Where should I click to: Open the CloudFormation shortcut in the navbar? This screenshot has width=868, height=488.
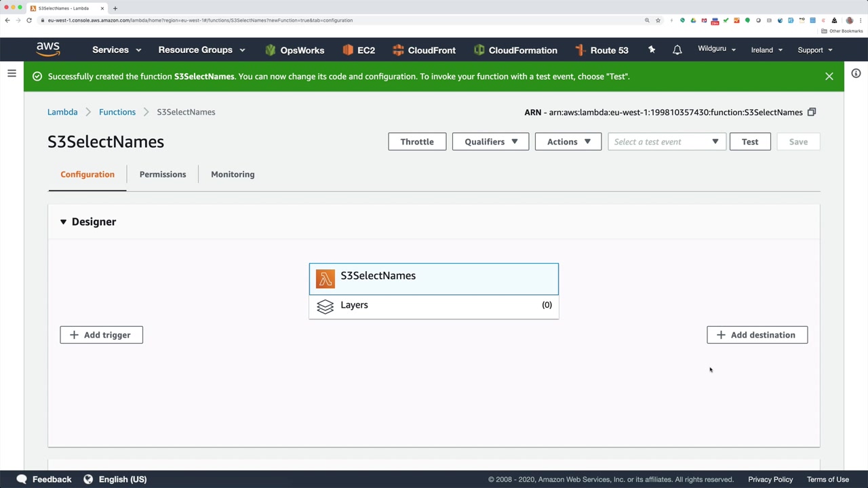pyautogui.click(x=515, y=50)
